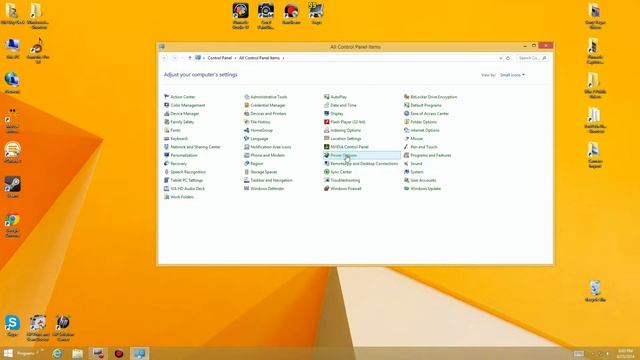Click the Flash Player icon
640x360 pixels.
coord(327,122)
